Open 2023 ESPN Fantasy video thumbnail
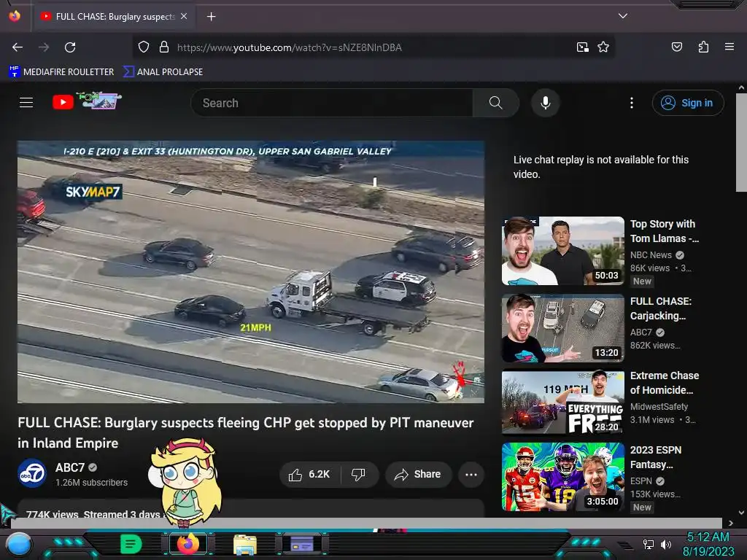The width and height of the screenshot is (747, 560). (562, 477)
